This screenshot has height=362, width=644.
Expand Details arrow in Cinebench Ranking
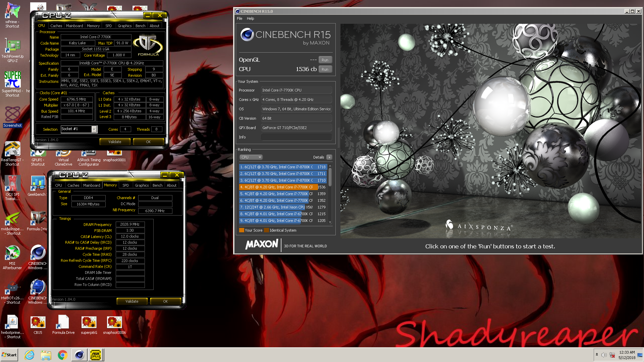coord(329,157)
